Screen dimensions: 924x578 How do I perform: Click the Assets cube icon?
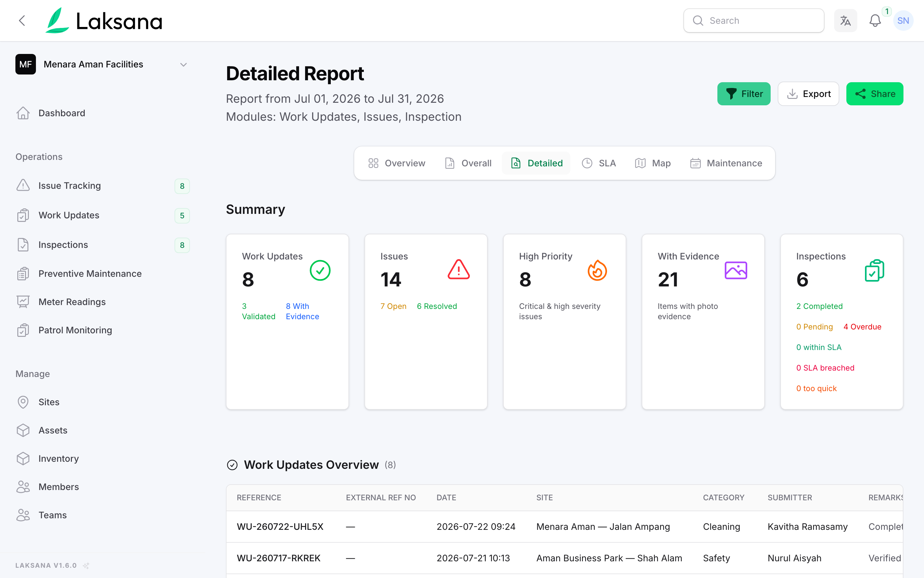point(23,430)
